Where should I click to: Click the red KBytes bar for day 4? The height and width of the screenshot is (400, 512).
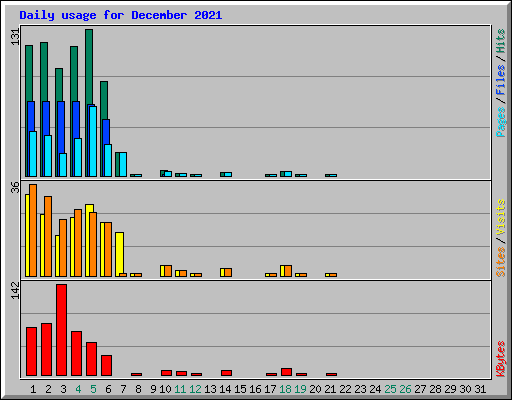click(x=76, y=354)
